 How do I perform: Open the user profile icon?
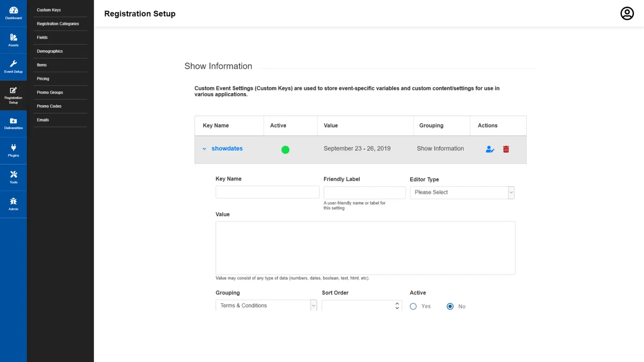627,13
